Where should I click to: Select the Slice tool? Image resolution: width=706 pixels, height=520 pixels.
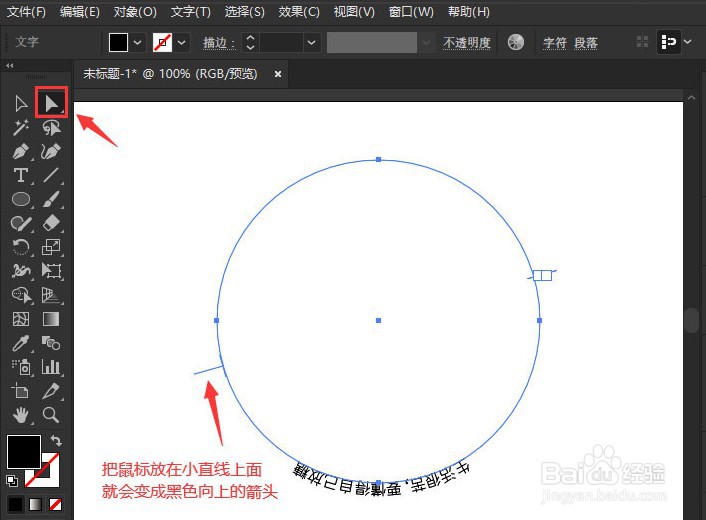(51, 391)
